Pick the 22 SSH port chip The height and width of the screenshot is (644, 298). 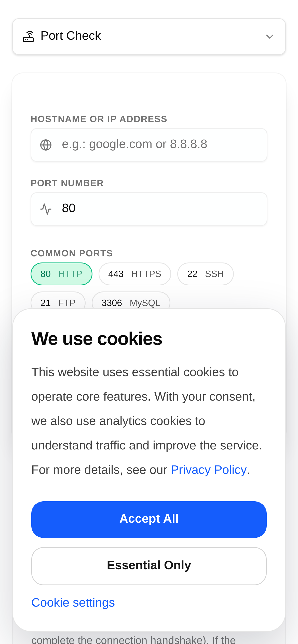click(x=205, y=274)
